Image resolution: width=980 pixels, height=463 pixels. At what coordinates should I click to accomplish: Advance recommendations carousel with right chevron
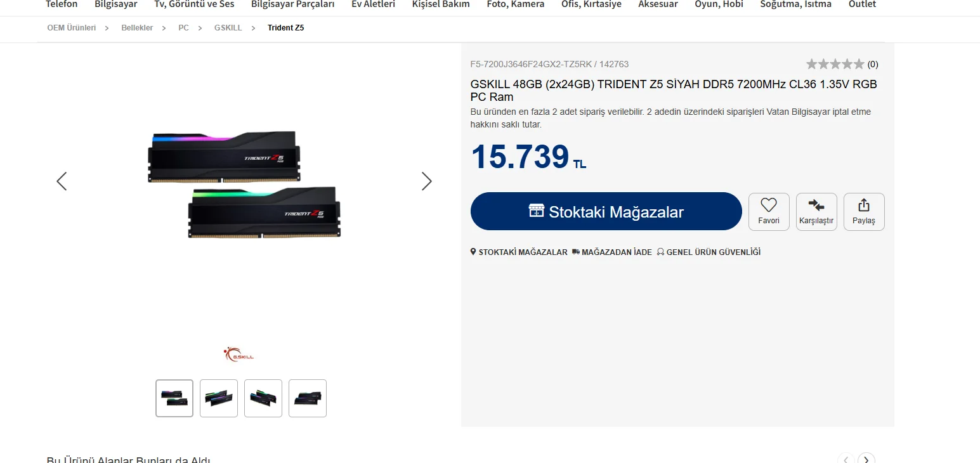tap(866, 459)
